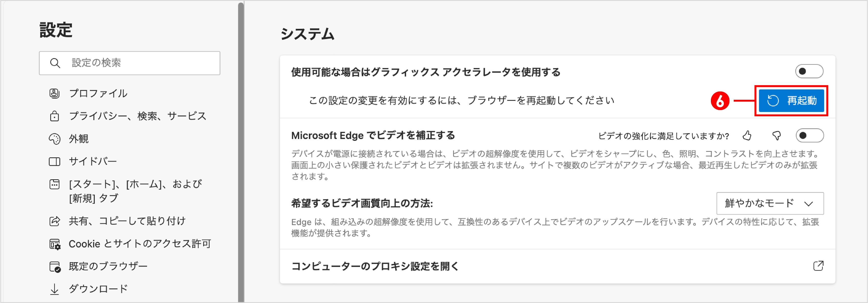Open サイドバー settings via its icon

55,161
